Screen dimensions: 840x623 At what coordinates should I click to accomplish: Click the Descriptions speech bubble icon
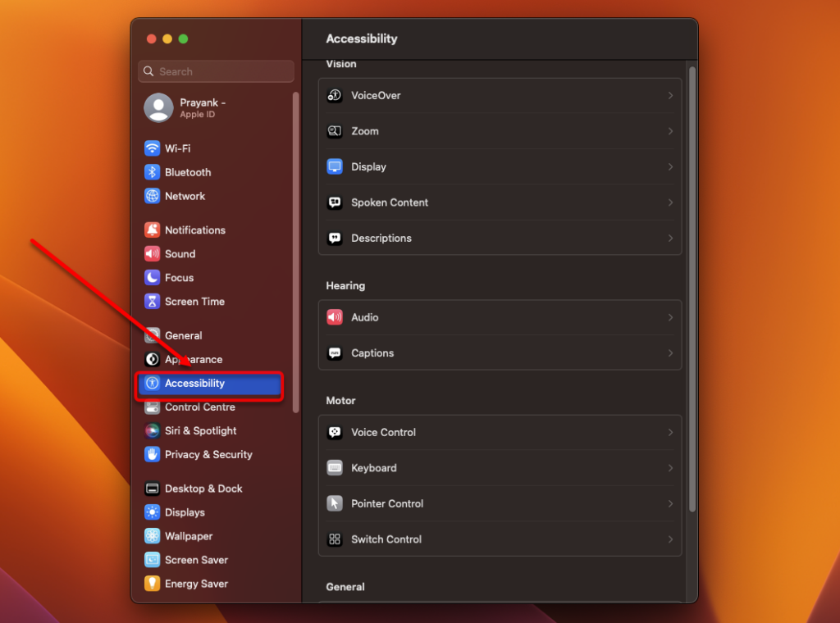coord(335,239)
